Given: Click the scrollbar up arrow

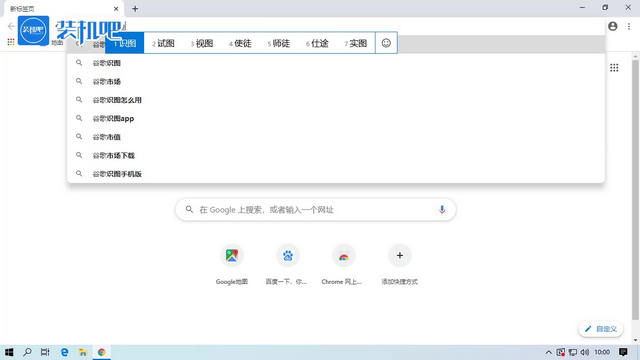Looking at the screenshot, I should point(635,56).
